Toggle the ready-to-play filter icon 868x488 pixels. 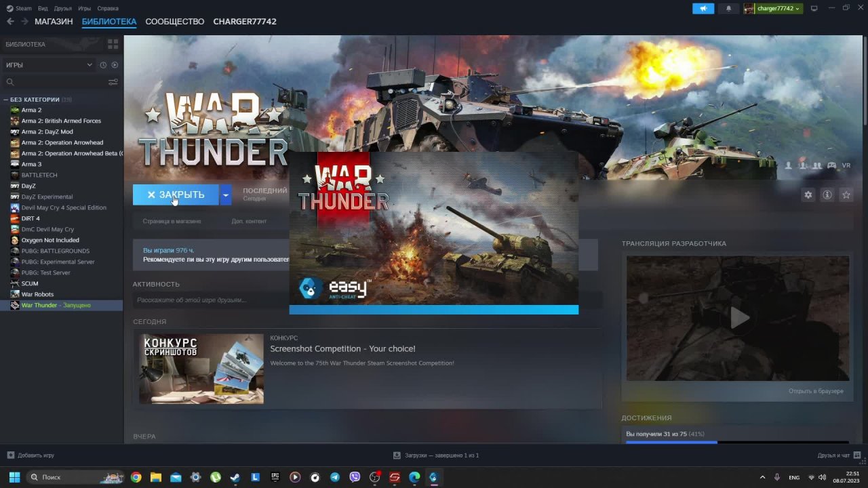(x=115, y=65)
